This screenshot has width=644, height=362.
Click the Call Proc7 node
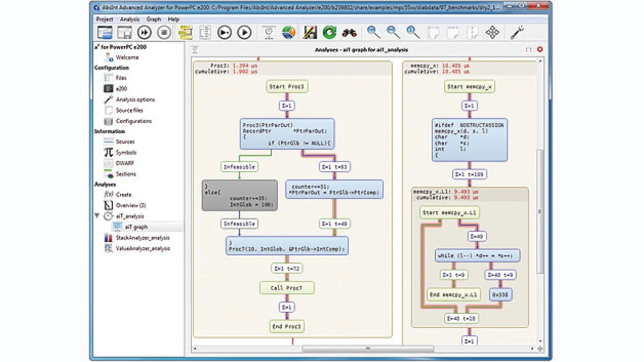tap(287, 288)
